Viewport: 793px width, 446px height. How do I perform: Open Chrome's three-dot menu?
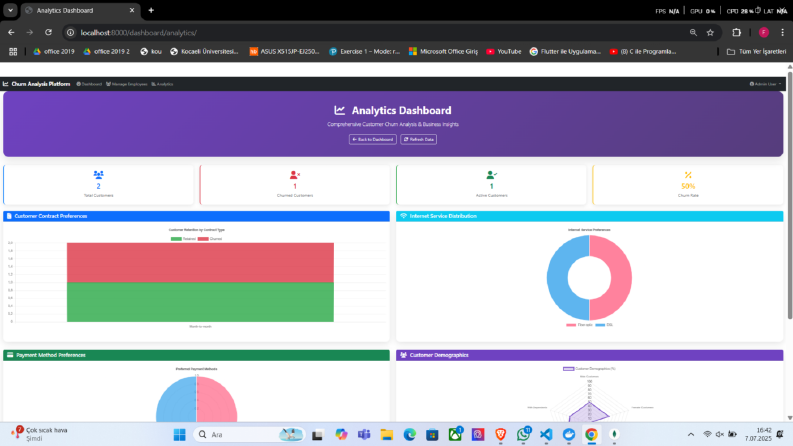tap(782, 32)
